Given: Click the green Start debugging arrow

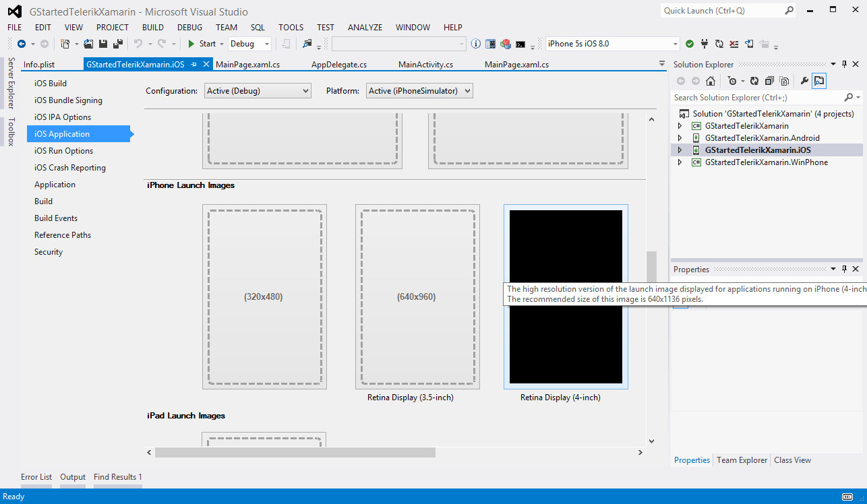Looking at the screenshot, I should coord(191,44).
